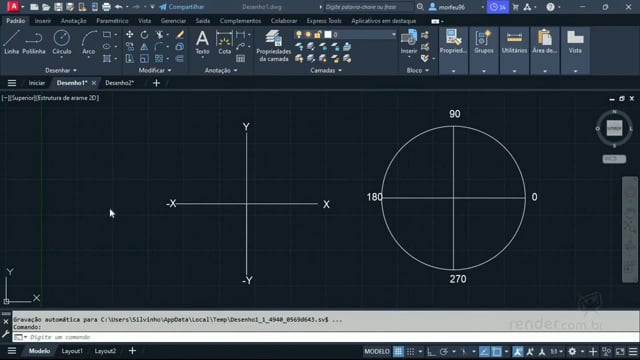This screenshot has height=360, width=640.
Task: Toggle ortho mode in status bar
Action: tap(431, 351)
